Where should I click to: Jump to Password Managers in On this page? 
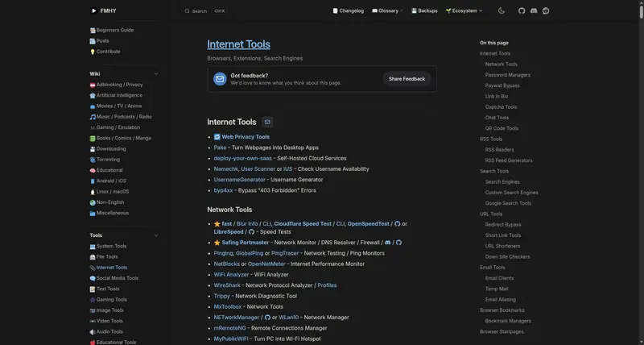(x=508, y=75)
